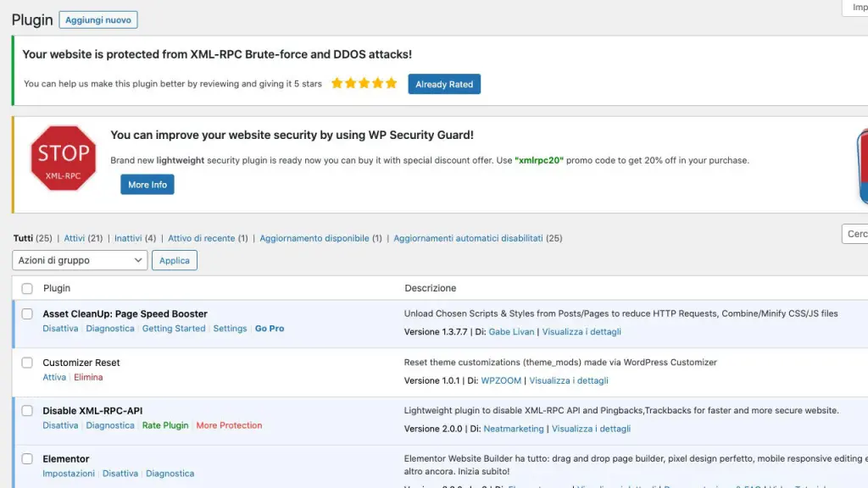The height and width of the screenshot is (488, 868).
Task: Visualizza i dettagli for Disable XML-RPC-API
Action: tap(591, 428)
